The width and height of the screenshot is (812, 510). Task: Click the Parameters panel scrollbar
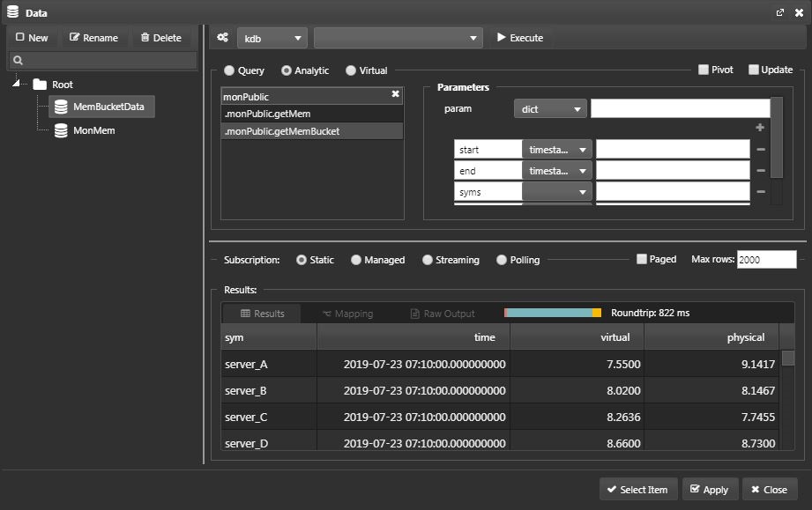click(x=776, y=137)
